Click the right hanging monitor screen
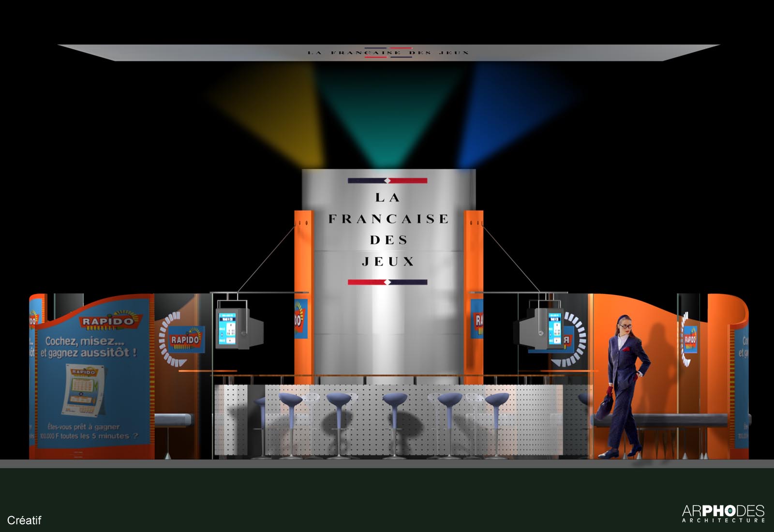Screen dimensions: 774x532 554,329
